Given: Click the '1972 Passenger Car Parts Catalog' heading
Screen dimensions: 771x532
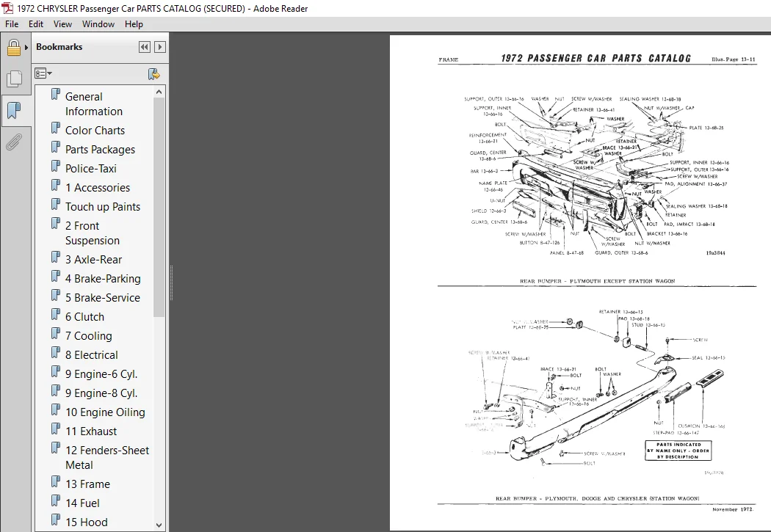Looking at the screenshot, I should coord(596,59).
